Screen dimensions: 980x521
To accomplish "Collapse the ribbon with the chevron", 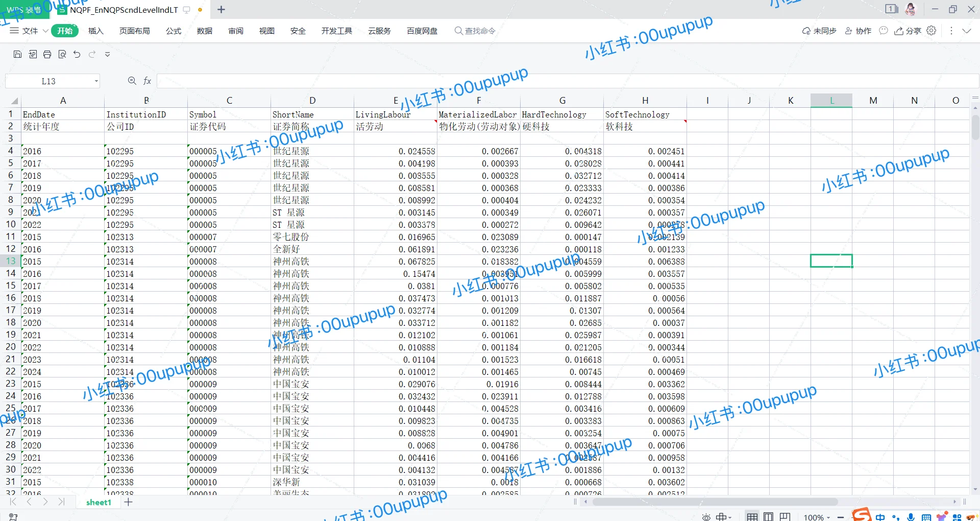I will (x=967, y=31).
